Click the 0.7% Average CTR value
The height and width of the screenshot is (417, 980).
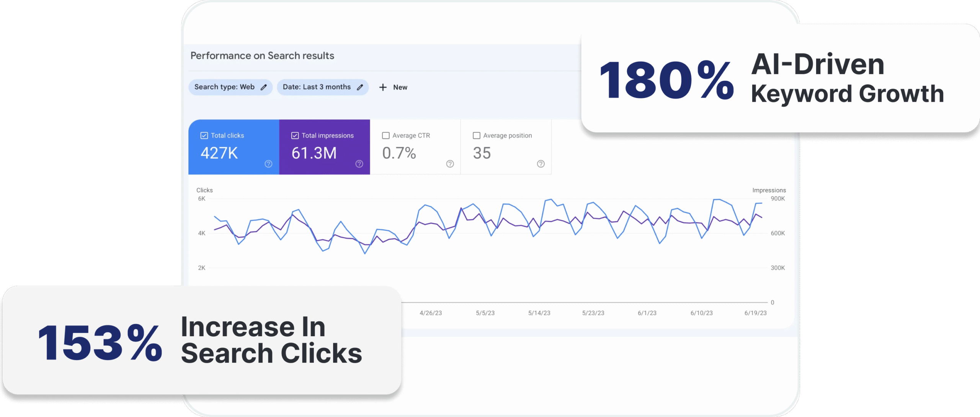click(399, 153)
